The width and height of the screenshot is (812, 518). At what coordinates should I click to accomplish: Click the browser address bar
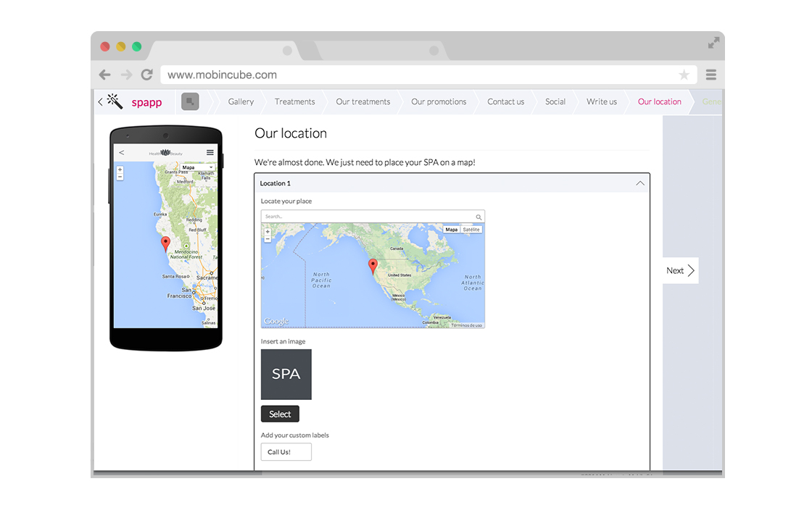point(428,75)
